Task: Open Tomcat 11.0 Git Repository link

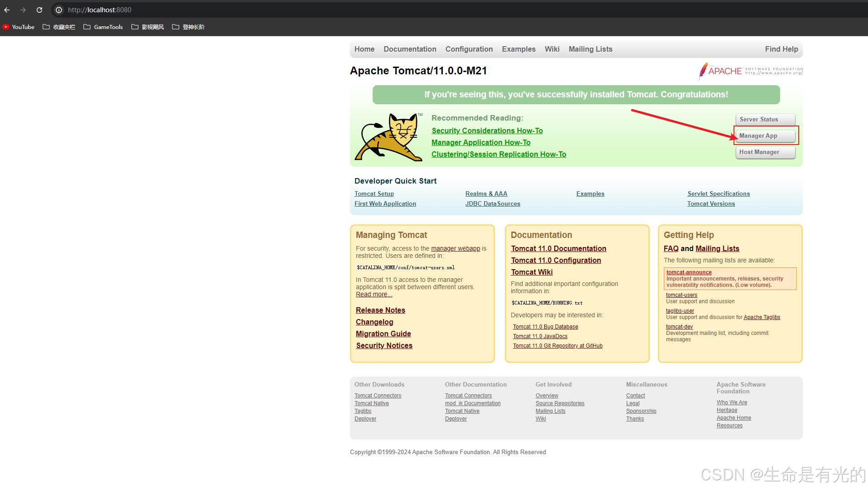Action: coord(558,346)
